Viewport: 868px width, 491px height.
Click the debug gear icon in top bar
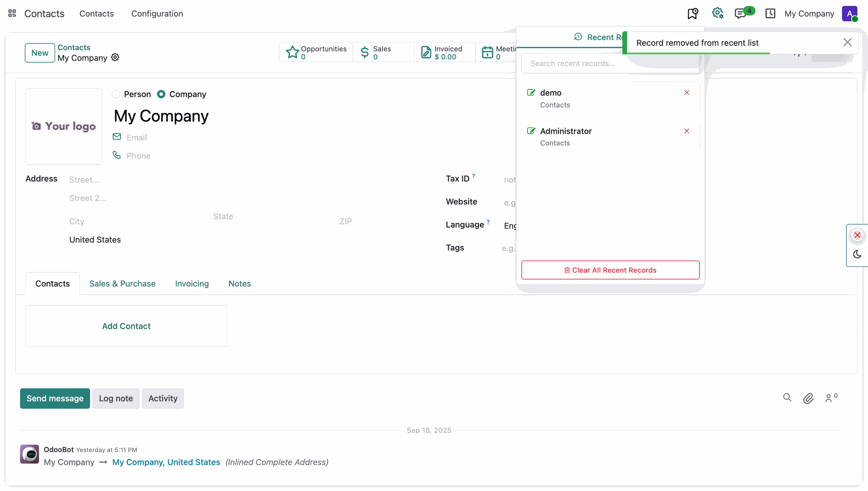tap(717, 13)
